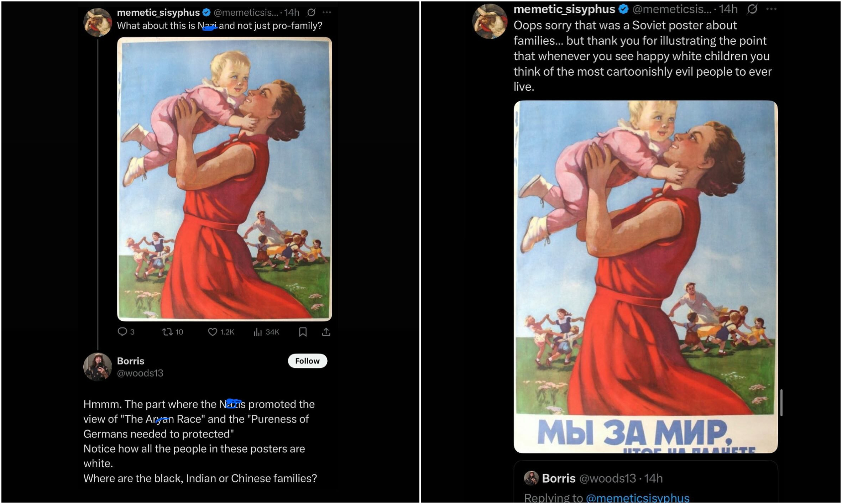
Task: Open memetic_sisyphus avatar in right post
Action: 490,21
